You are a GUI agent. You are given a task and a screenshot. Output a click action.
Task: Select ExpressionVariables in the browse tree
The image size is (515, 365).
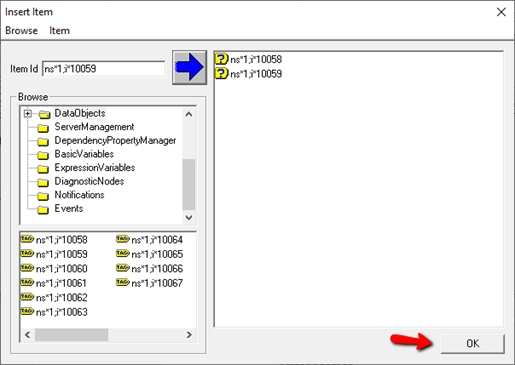coord(95,168)
